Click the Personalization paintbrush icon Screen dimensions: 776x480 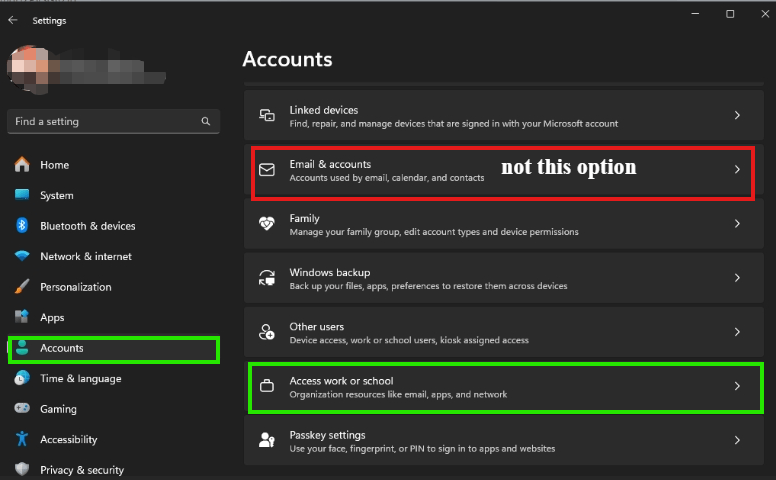22,287
